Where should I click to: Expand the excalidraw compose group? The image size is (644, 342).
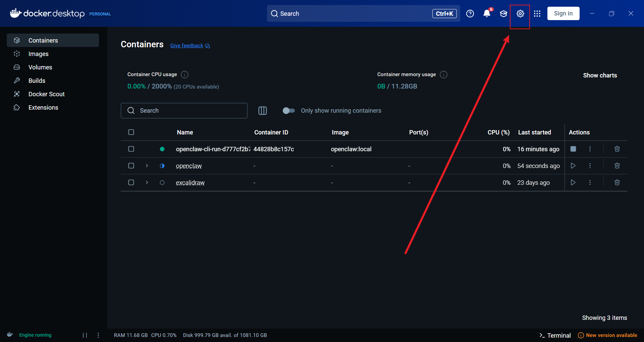[x=147, y=182]
